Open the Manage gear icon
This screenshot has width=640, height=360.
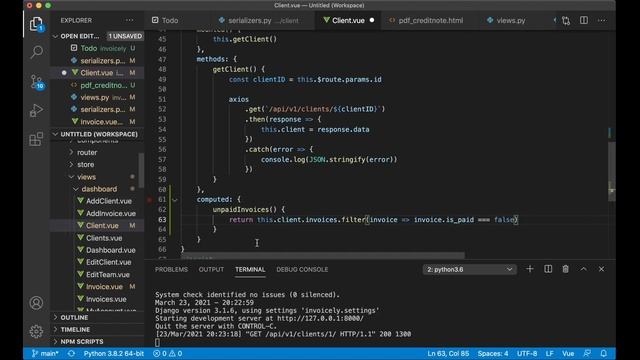coord(36,331)
